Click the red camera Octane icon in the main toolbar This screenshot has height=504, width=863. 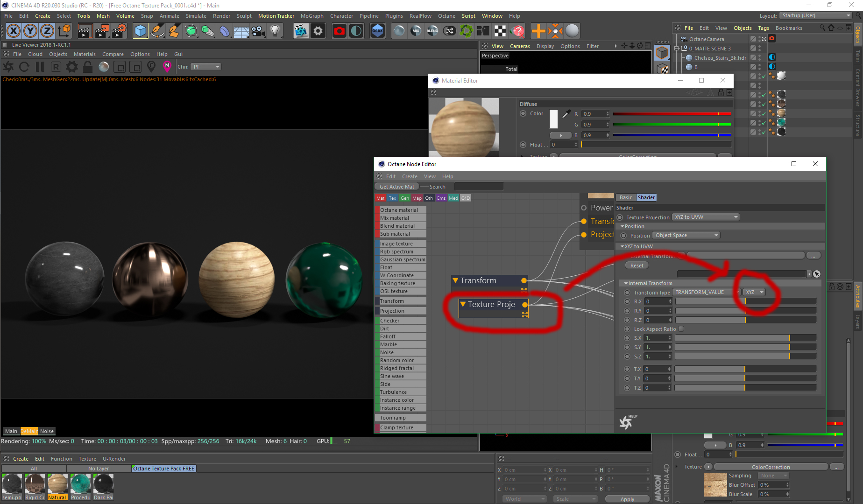click(339, 31)
